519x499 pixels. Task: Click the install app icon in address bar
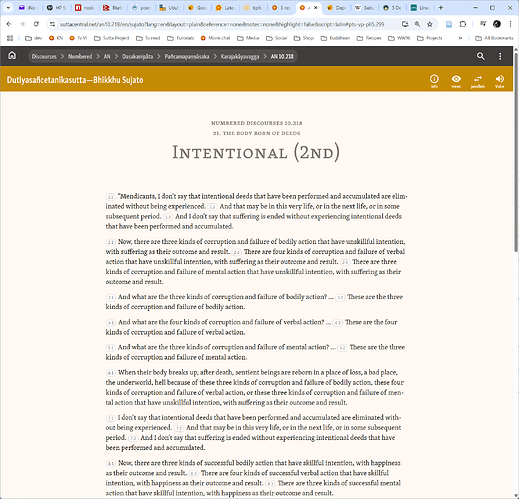[x=405, y=24]
